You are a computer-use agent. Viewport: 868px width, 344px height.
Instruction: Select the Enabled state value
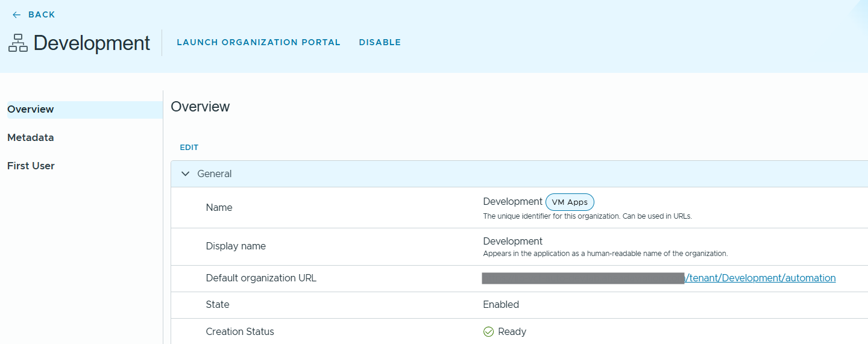(501, 304)
